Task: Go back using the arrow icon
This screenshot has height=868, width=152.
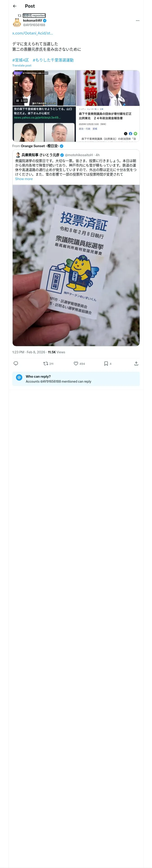Action: [14, 6]
